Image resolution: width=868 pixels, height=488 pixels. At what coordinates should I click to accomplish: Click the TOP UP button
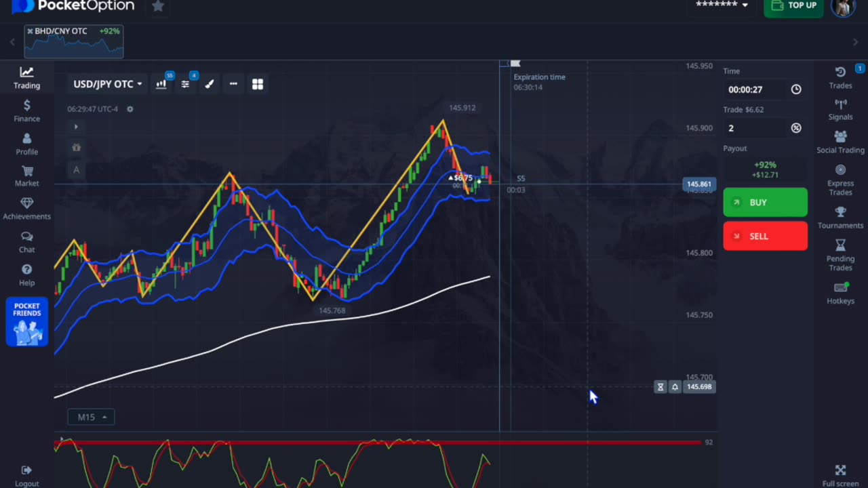tap(793, 7)
